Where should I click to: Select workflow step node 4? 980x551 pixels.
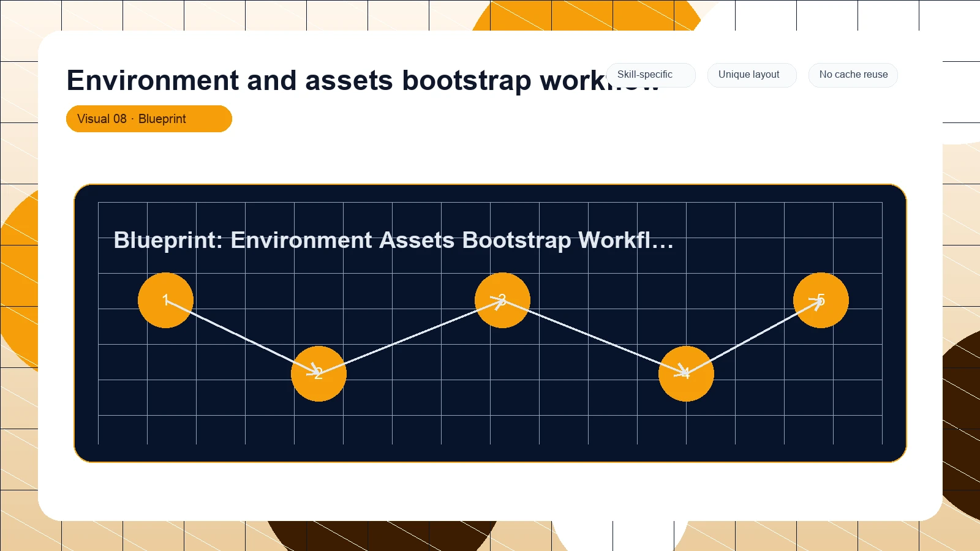tap(686, 373)
